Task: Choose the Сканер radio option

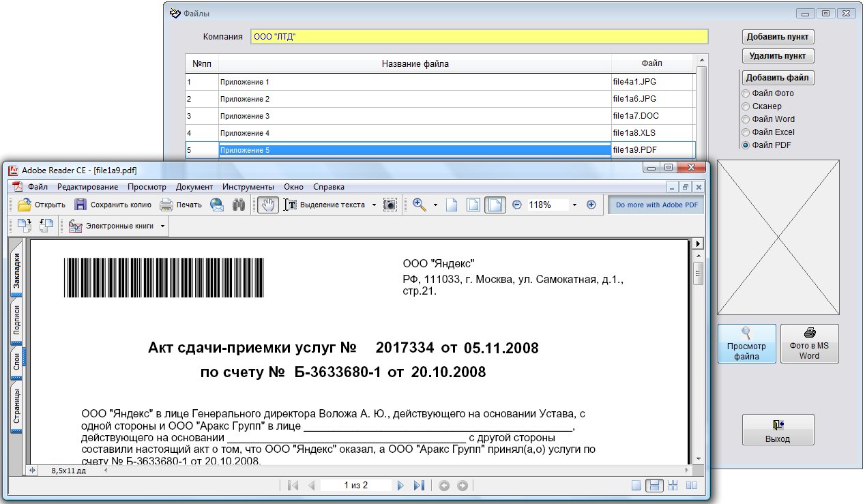Action: click(x=746, y=106)
